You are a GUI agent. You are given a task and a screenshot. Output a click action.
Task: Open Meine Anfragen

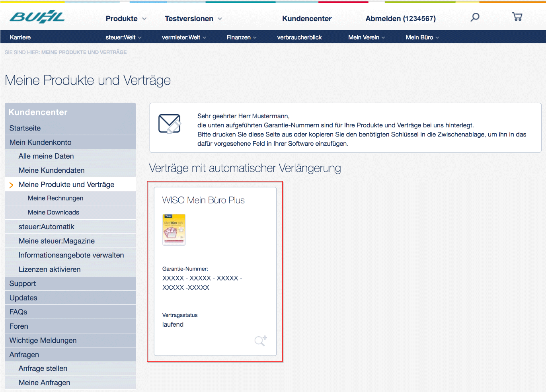coord(70,382)
